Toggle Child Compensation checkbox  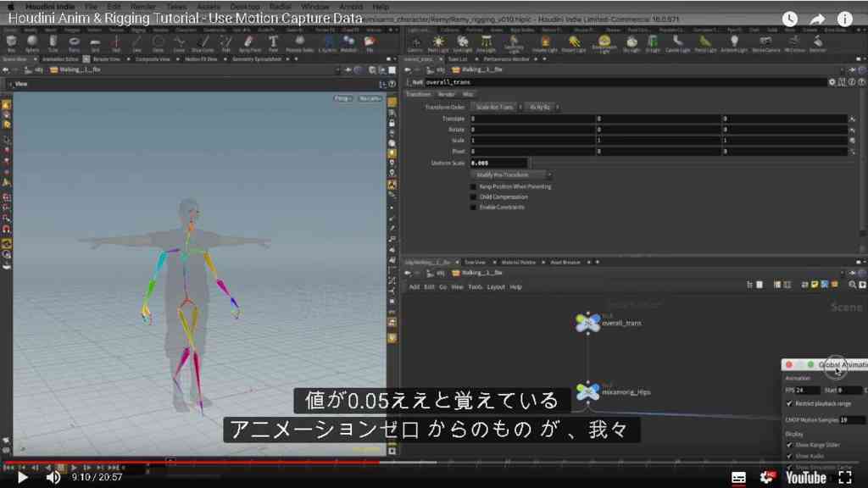473,197
